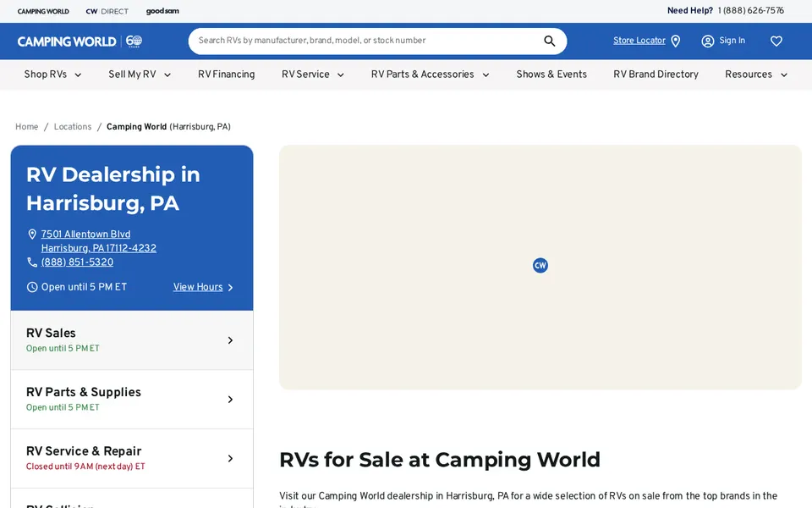Click the clock icon beside Open until 5 PM ET
Viewport: 812px width, 508px height.
(x=32, y=287)
